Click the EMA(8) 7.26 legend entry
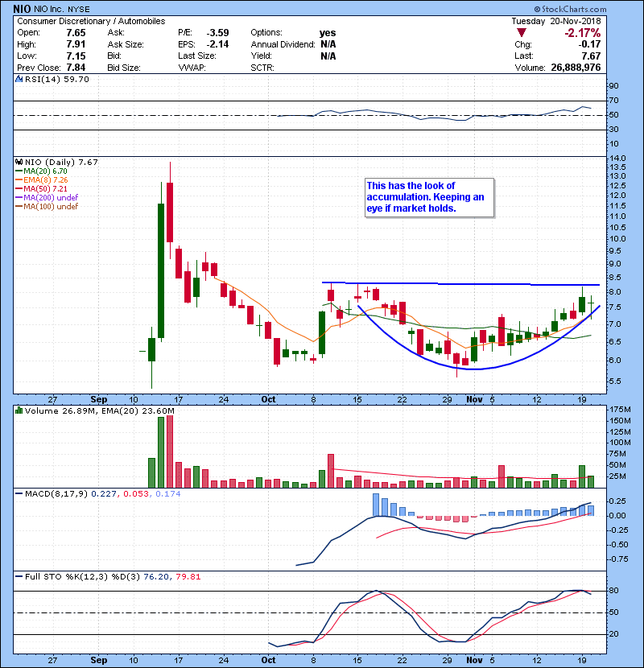 [42, 180]
